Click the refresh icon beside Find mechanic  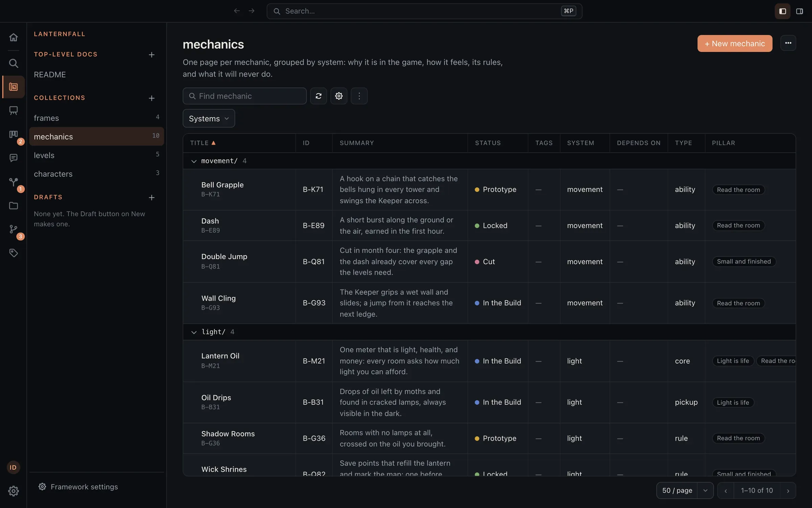coord(318,96)
